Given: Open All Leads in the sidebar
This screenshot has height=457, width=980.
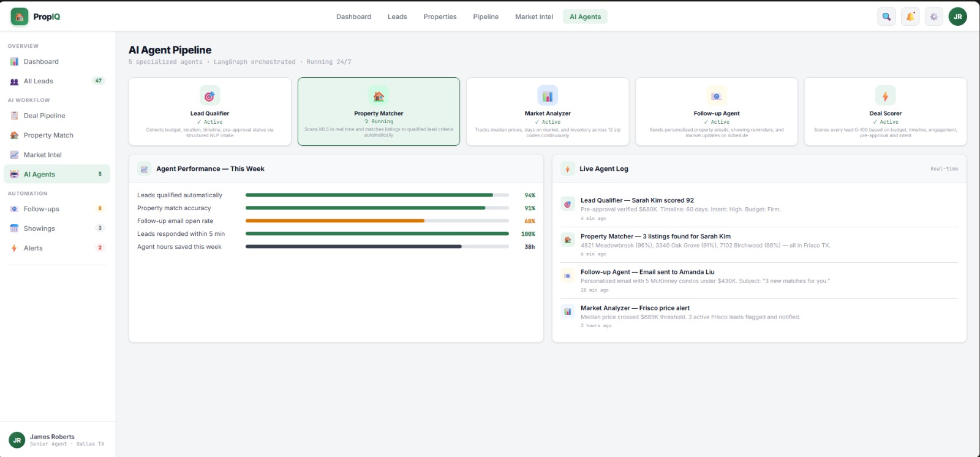Looking at the screenshot, I should pyautogui.click(x=57, y=81).
